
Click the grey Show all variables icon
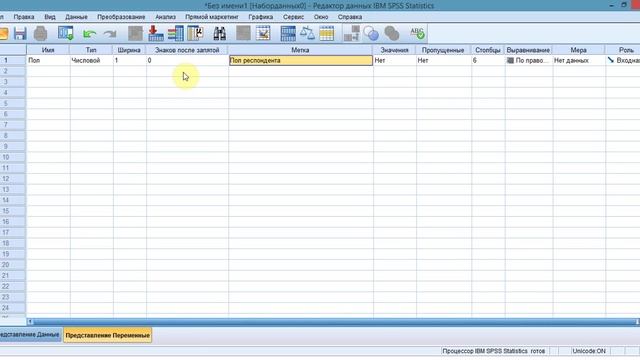[x=391, y=33]
